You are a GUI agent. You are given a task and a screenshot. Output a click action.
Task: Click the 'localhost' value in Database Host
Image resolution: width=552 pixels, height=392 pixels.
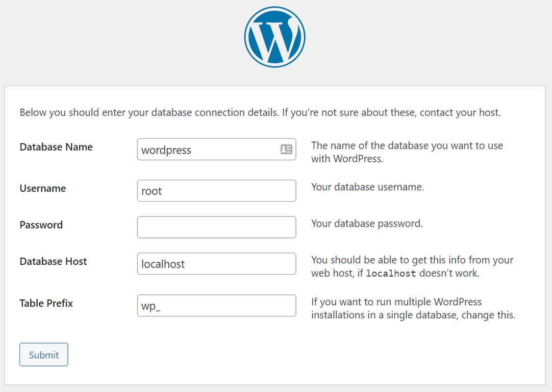pos(159,264)
